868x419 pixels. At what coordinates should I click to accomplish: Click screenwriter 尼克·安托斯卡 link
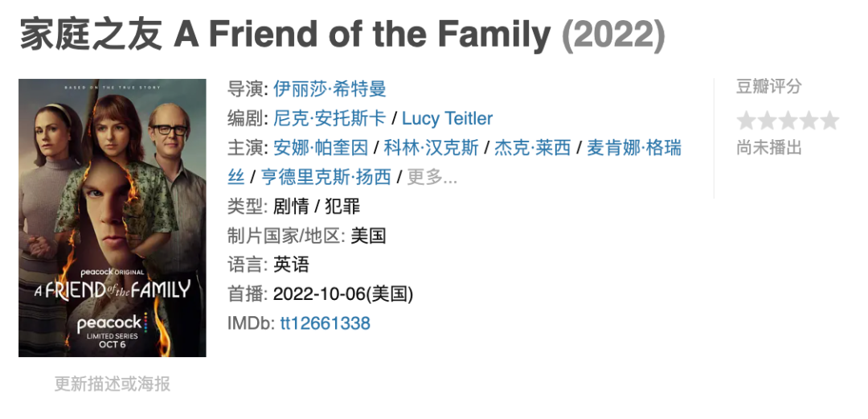[x=330, y=118]
